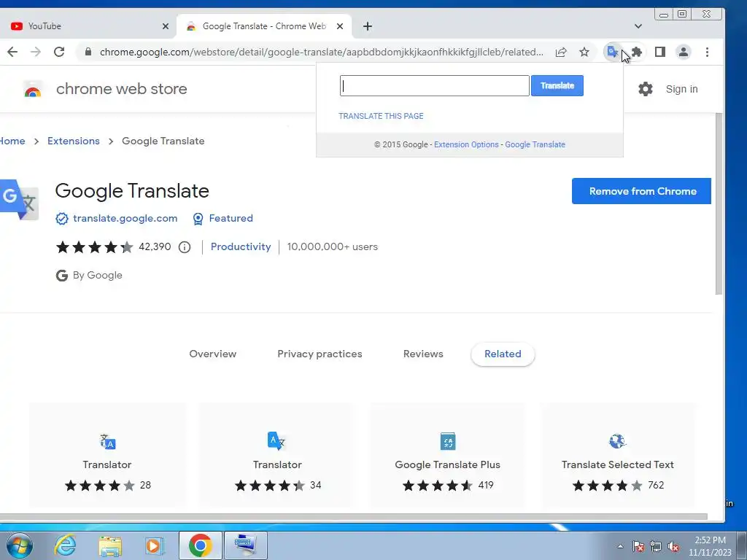Click the chrome web store logo

point(32,89)
